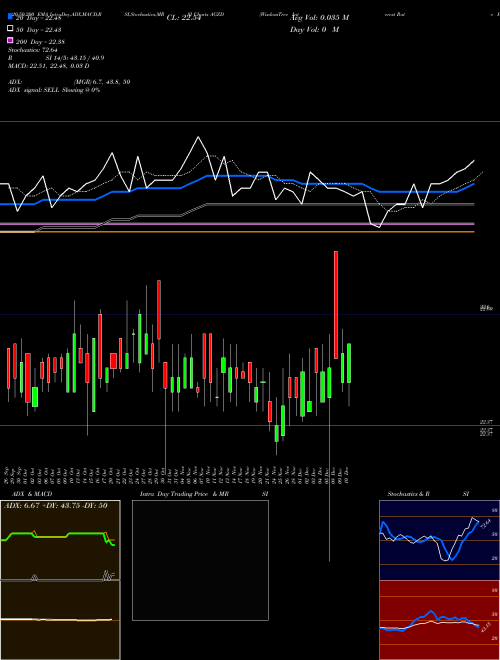This screenshot has height=660, width=500.
Task: Click the 'Avg Vol: 0.035 M' label
Action: [x=320, y=18]
